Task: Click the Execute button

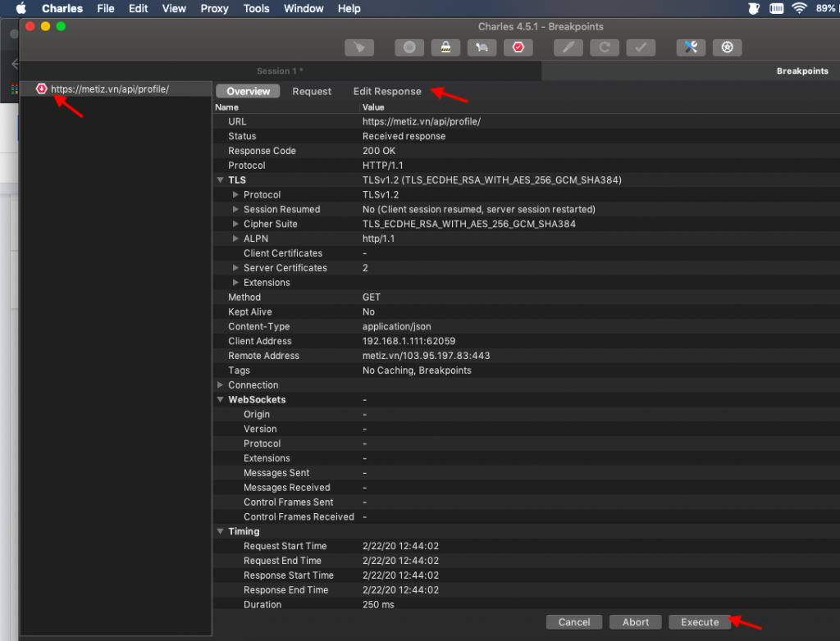Action: (x=700, y=622)
